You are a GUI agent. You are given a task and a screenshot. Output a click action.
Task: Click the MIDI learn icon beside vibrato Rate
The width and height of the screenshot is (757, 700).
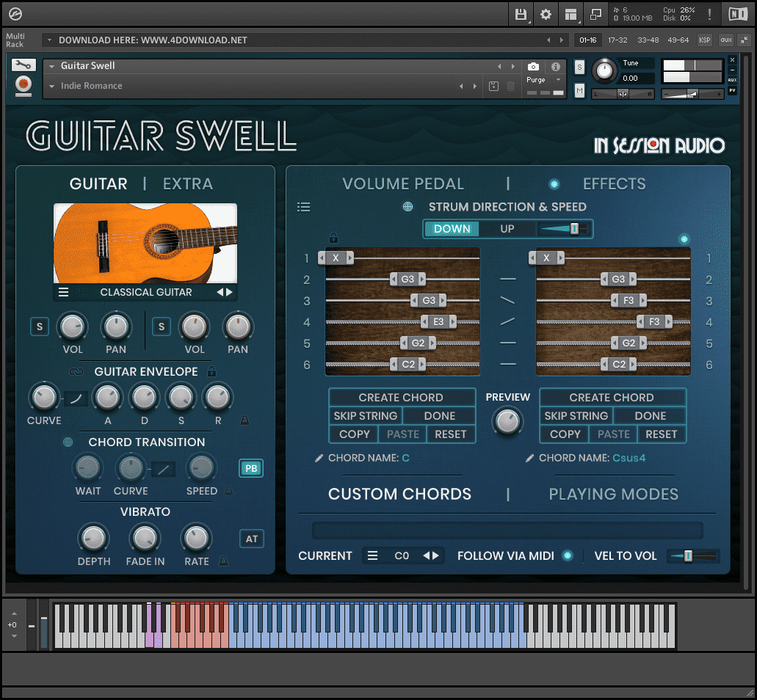click(223, 561)
